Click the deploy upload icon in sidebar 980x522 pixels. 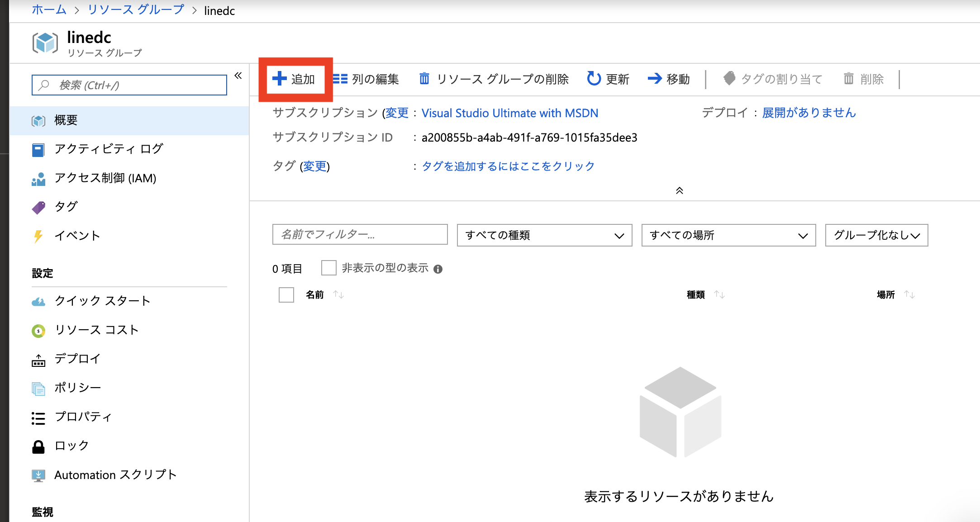click(38, 361)
